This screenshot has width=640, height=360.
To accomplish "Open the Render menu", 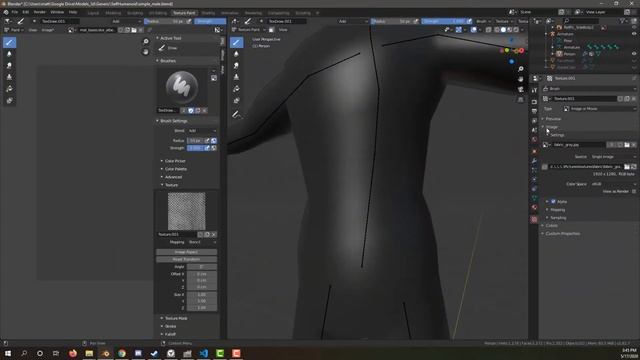I will click(40, 12).
